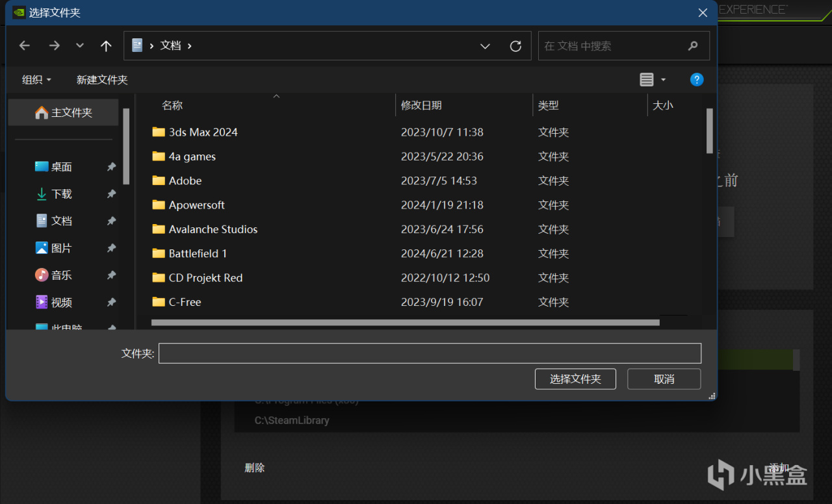The height and width of the screenshot is (504, 832).
Task: Go back to the previous folder
Action: point(25,45)
